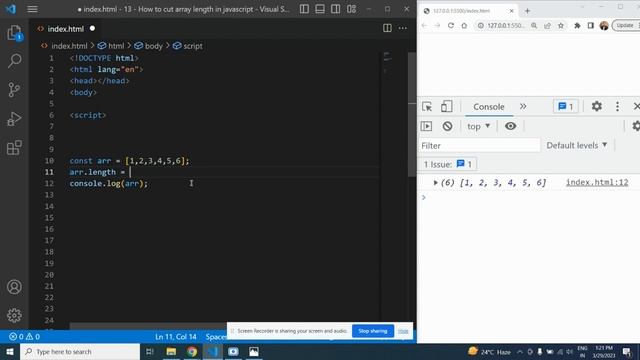The height and width of the screenshot is (360, 640).
Task: Click the 1 Issue indicator
Action: click(447, 164)
